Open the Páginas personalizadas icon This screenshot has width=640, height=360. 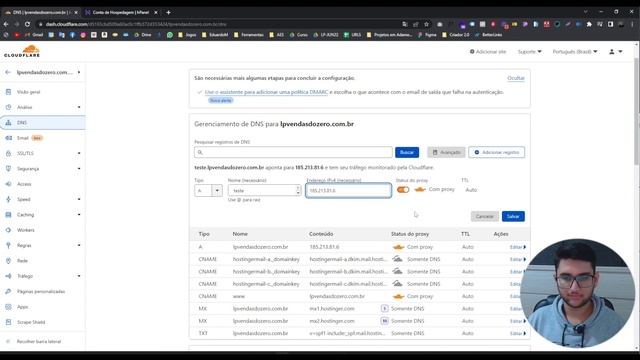point(9,291)
